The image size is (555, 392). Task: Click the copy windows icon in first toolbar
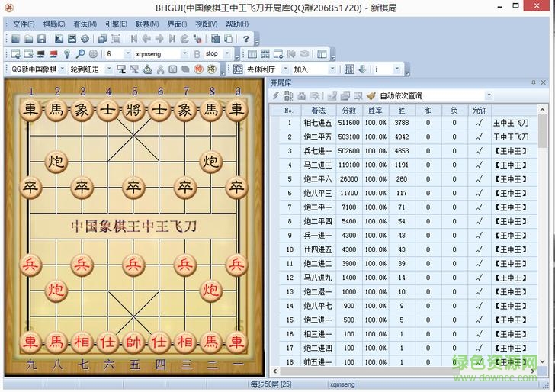pos(103,39)
